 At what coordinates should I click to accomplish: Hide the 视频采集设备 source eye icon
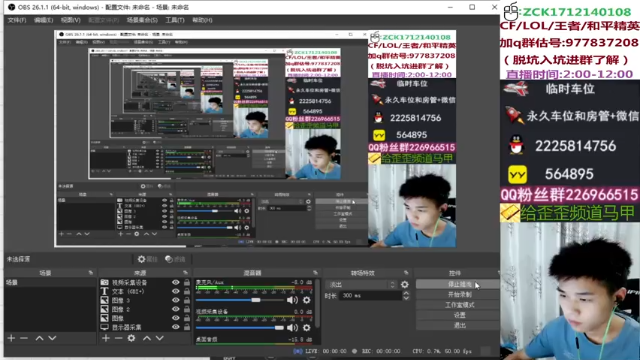176,282
